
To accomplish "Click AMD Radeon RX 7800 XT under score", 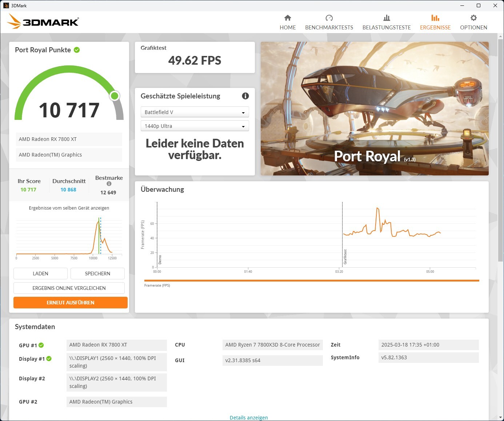I will click(x=69, y=139).
